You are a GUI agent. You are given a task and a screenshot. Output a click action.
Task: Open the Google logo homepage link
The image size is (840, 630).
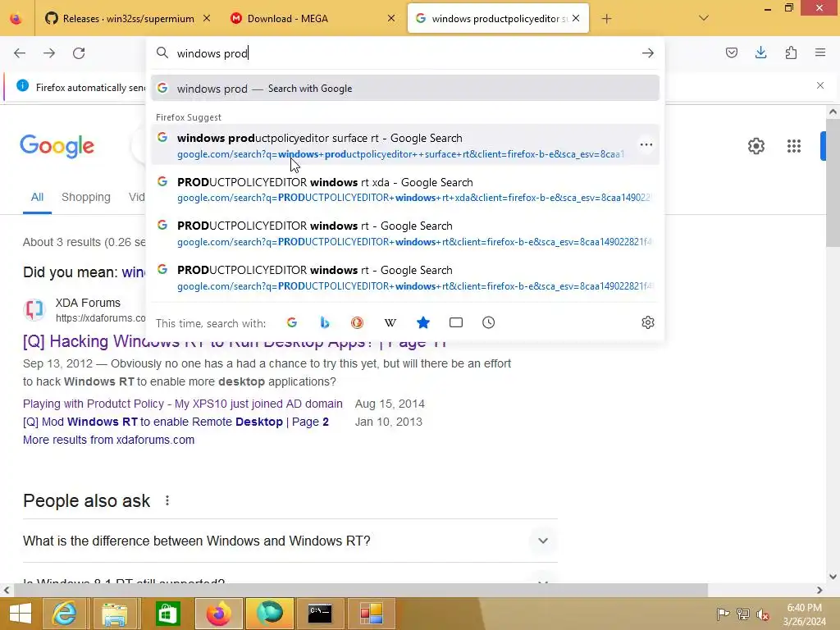(57, 146)
